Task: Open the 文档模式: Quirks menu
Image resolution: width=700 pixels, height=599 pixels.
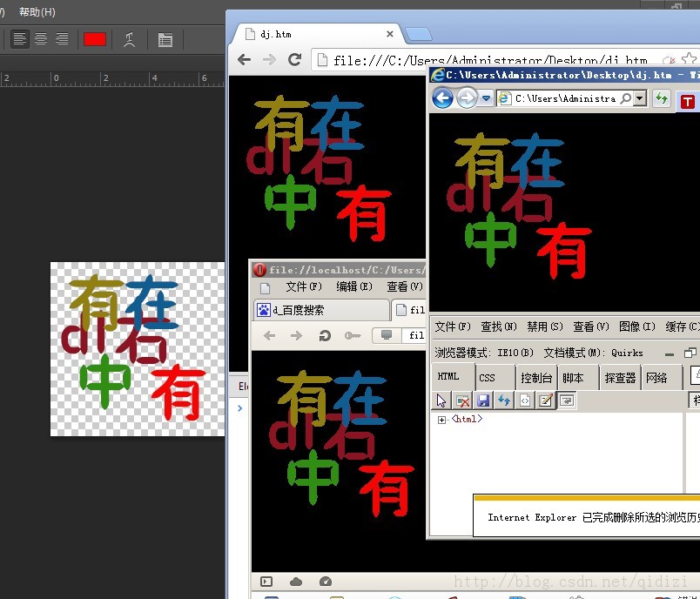Action: pyautogui.click(x=593, y=353)
